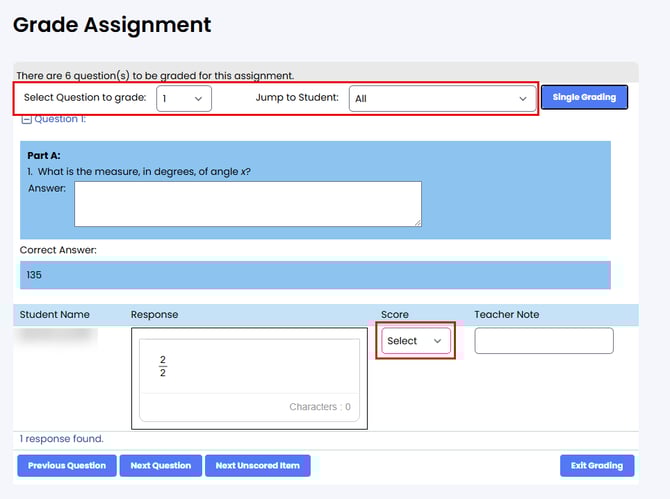This screenshot has width=670, height=499.
Task: Focus the Part A Answer text area
Action: [x=247, y=203]
